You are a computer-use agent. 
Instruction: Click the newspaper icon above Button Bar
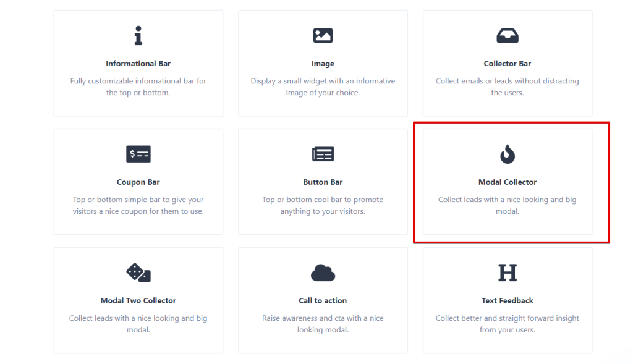tap(323, 154)
